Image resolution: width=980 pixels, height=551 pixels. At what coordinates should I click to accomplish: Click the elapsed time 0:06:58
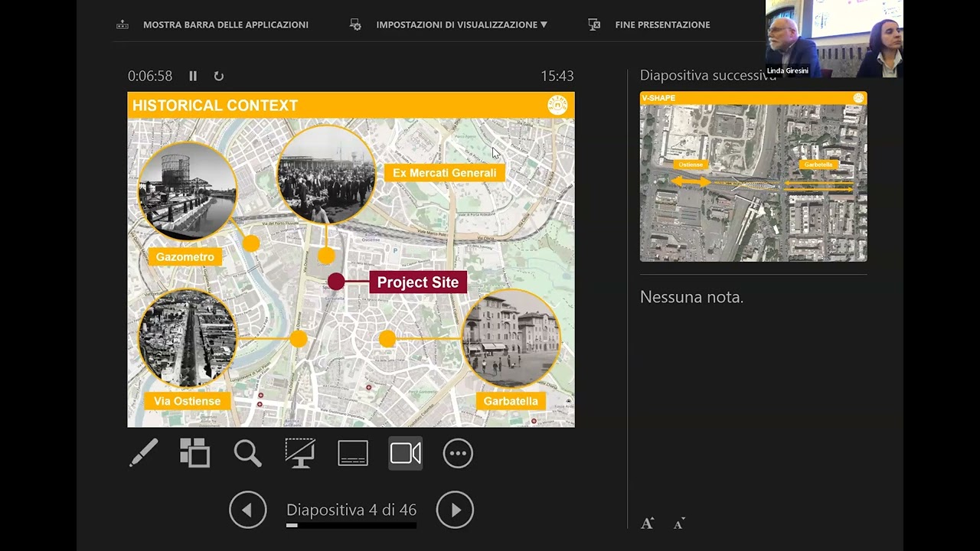point(150,76)
